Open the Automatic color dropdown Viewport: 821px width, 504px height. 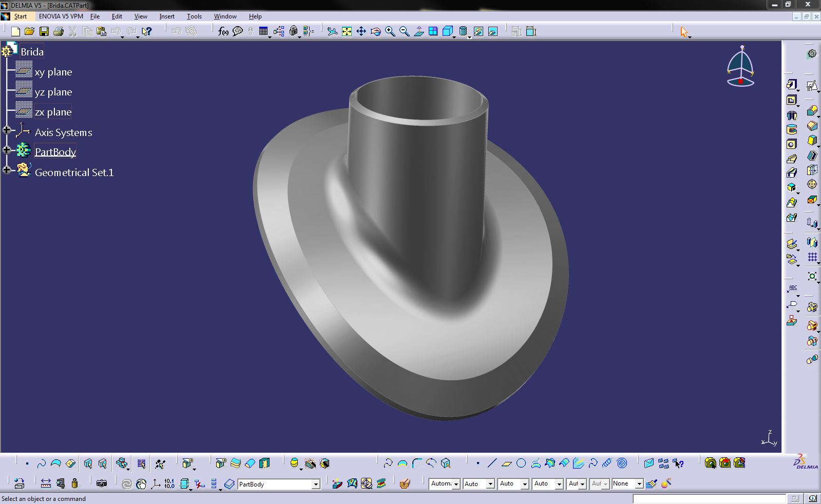[455, 483]
